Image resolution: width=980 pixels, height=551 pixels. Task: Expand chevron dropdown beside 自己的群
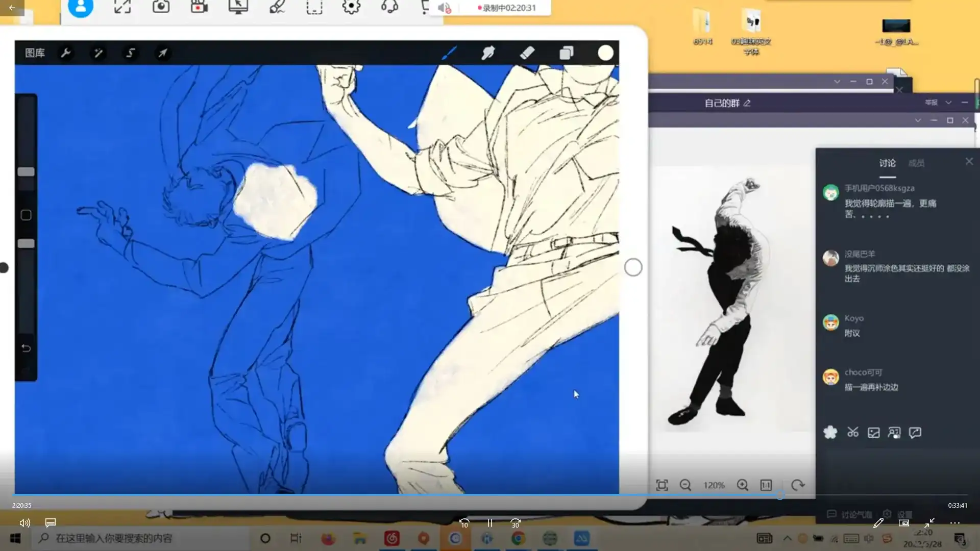click(948, 103)
